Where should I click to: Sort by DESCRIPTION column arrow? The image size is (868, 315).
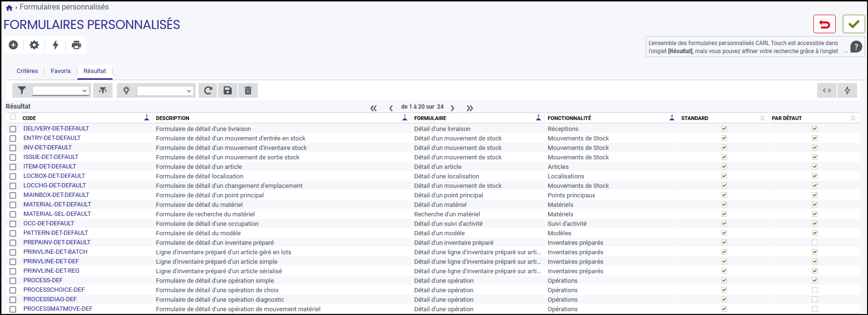405,118
